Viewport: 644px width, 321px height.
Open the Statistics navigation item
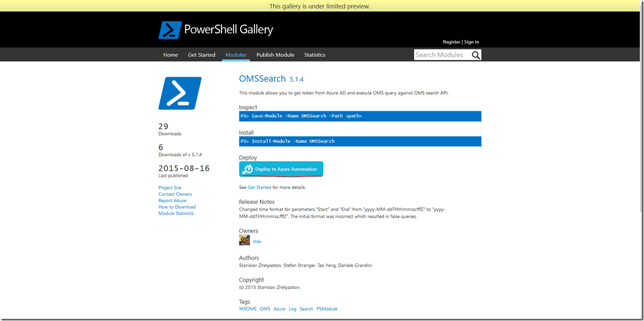[x=315, y=55]
